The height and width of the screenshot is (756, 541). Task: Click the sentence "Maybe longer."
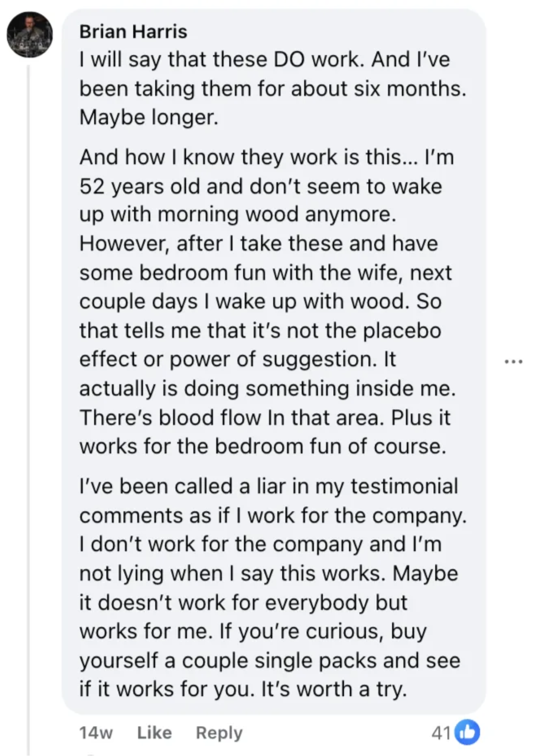tap(149, 117)
